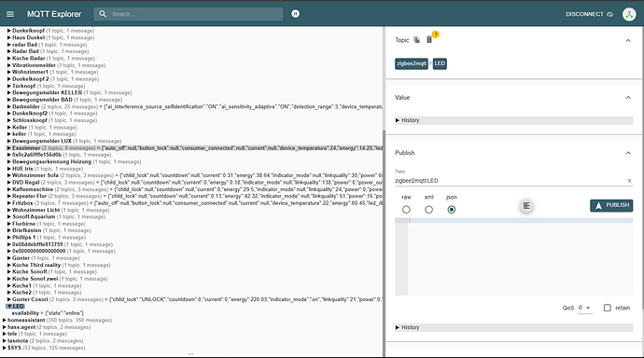Viewport: 644px width, 358px height.
Task: Toggle the retain checkbox
Action: point(607,308)
